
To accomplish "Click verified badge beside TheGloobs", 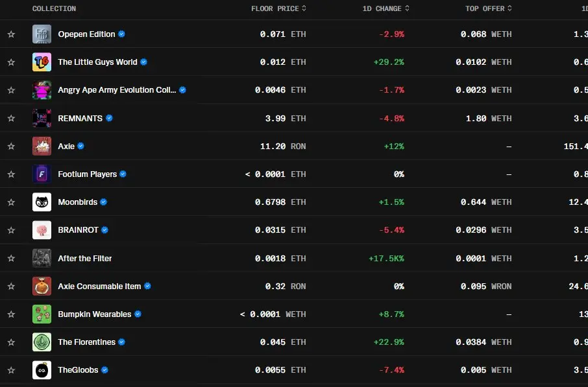I will pyautogui.click(x=104, y=370).
